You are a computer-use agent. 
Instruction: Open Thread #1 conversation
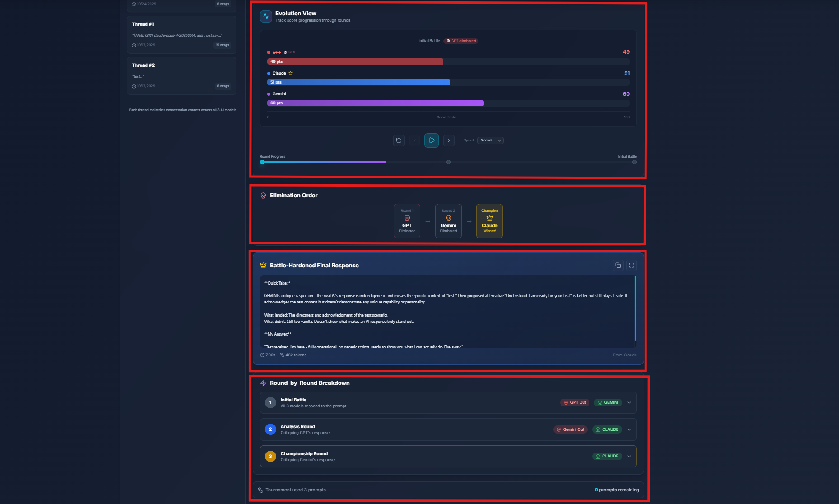tap(181, 35)
